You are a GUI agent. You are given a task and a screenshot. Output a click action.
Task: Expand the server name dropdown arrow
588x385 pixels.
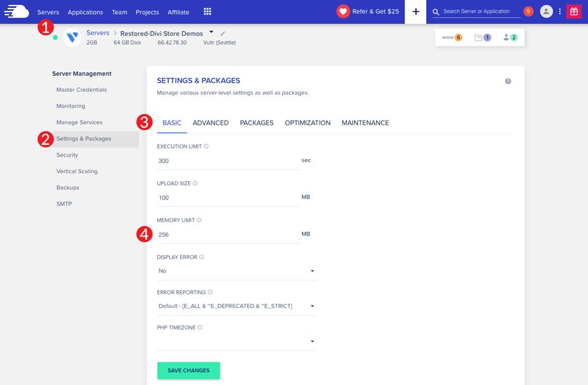click(211, 32)
